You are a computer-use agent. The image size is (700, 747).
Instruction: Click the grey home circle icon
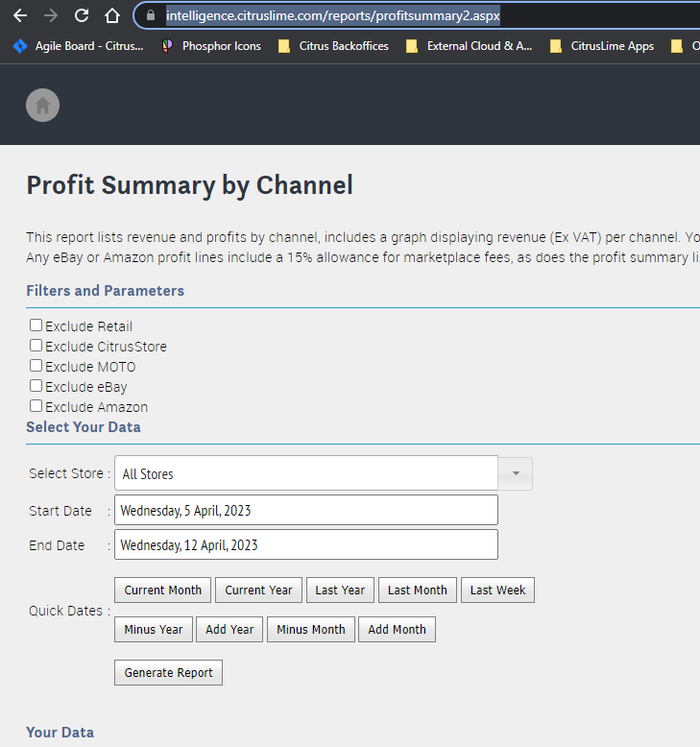click(42, 106)
